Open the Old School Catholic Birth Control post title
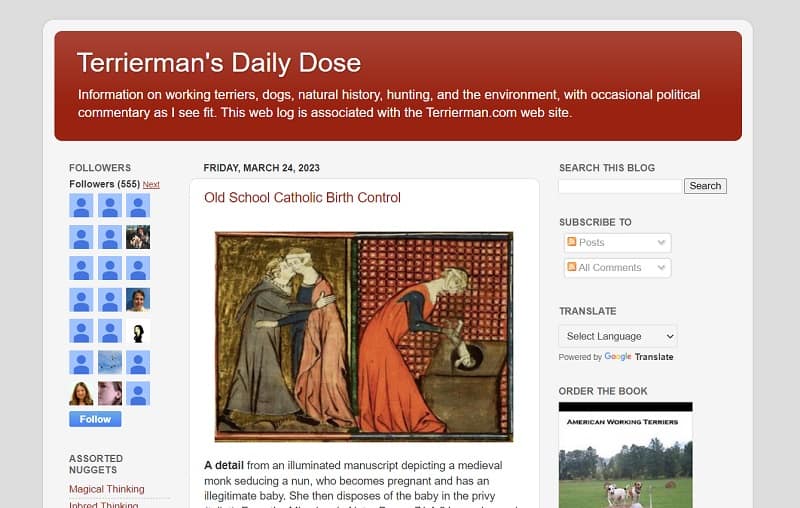The height and width of the screenshot is (508, 800). point(302,197)
